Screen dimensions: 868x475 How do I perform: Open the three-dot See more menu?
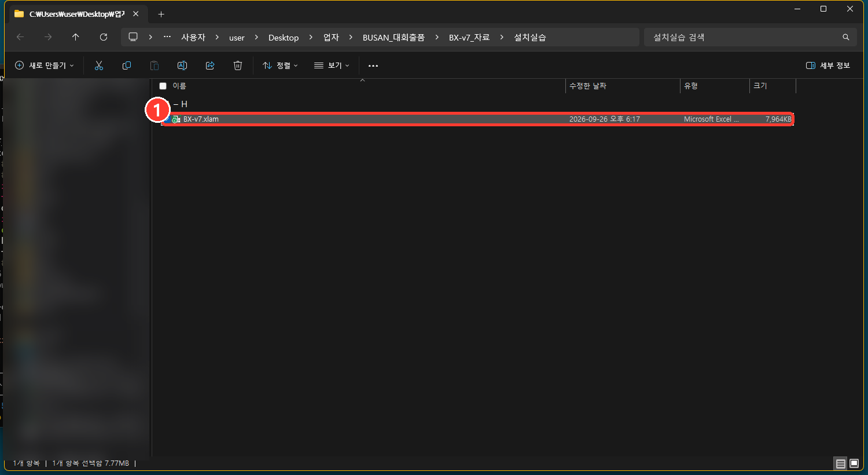pos(373,65)
